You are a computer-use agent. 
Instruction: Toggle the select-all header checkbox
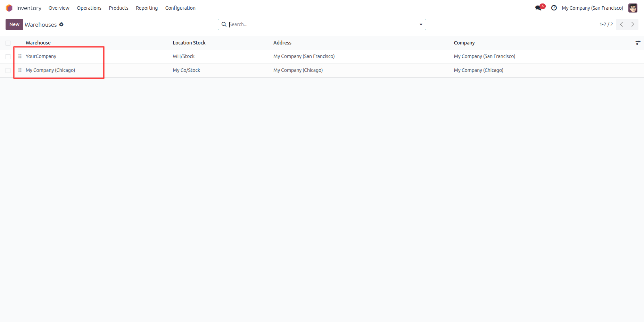click(x=8, y=43)
